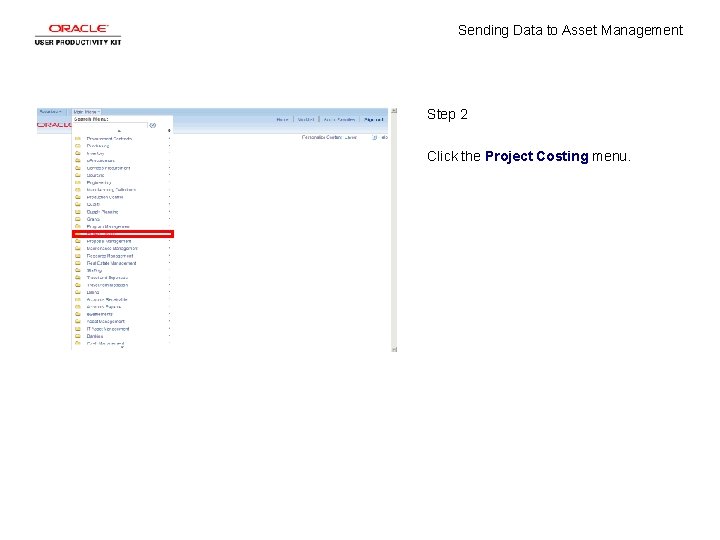Open the Purchasing menu folder
Screen dimensions: 720x540
[x=98, y=146]
